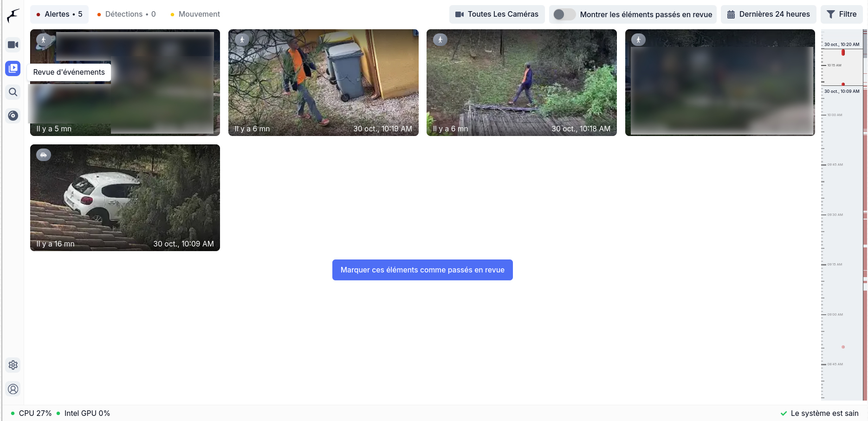This screenshot has width=868, height=421.
Task: Open the Filtre menu
Action: point(842,14)
